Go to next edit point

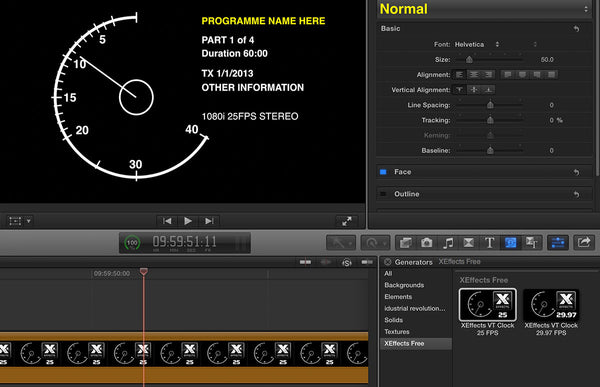(209, 221)
